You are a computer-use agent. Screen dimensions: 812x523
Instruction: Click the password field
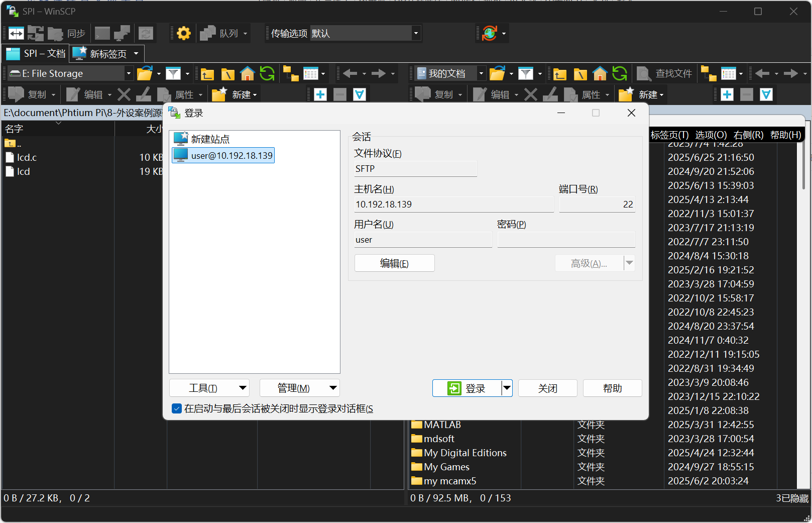point(566,239)
